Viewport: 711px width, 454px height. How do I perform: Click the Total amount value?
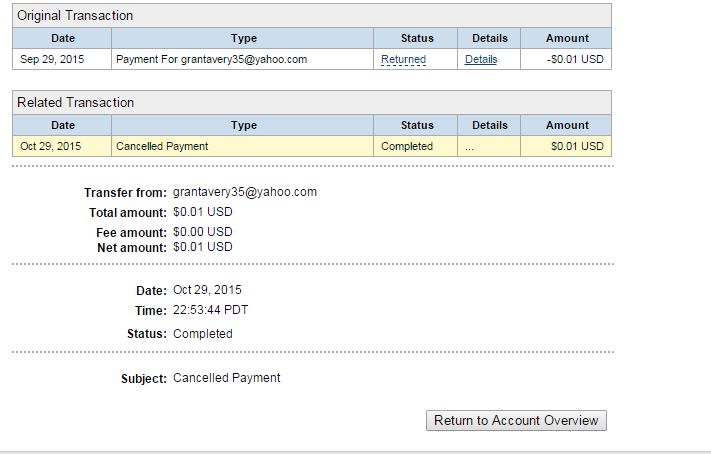pyautogui.click(x=202, y=213)
